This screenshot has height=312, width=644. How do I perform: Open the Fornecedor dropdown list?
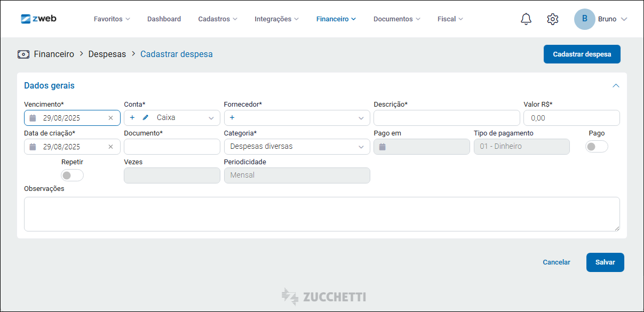coord(361,118)
